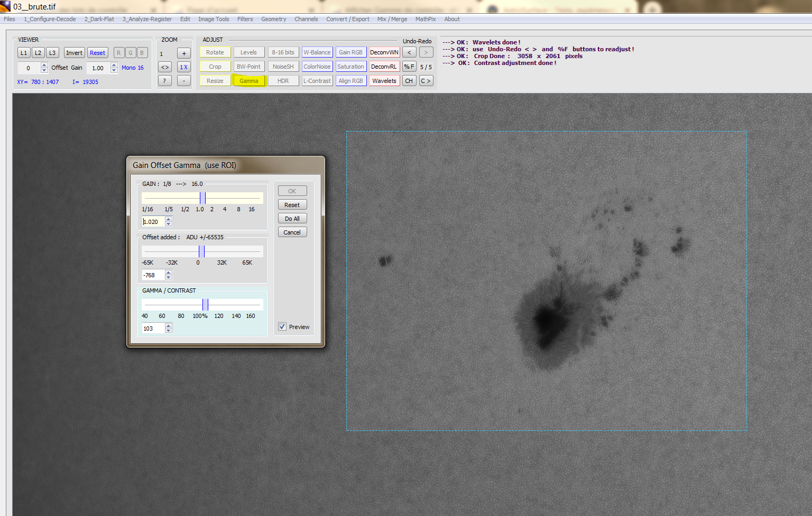Click the Saturation button
Image resolution: width=812 pixels, height=516 pixels.
click(351, 67)
